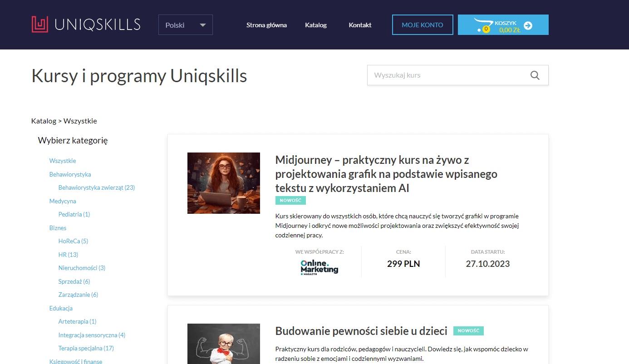Select the Wszystkie category
Image resolution: width=629 pixels, height=364 pixels.
[63, 161]
